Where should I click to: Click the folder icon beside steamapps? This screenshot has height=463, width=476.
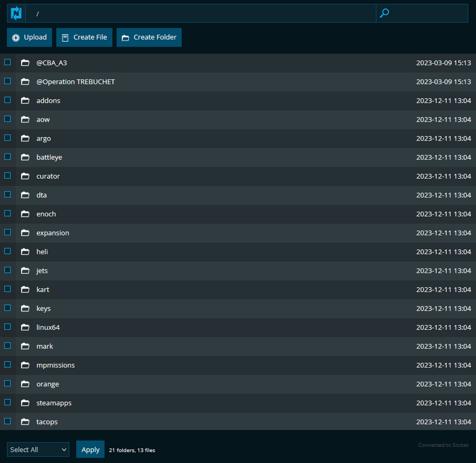pos(25,402)
